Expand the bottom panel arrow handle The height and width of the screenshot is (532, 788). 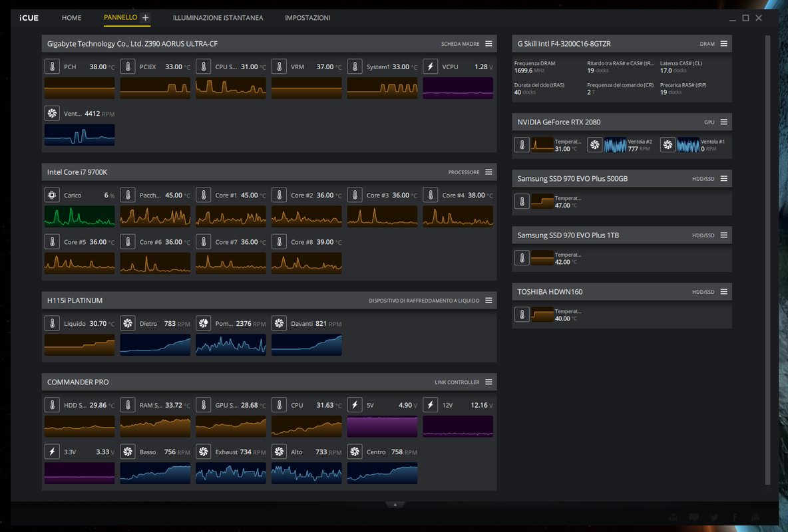395,504
